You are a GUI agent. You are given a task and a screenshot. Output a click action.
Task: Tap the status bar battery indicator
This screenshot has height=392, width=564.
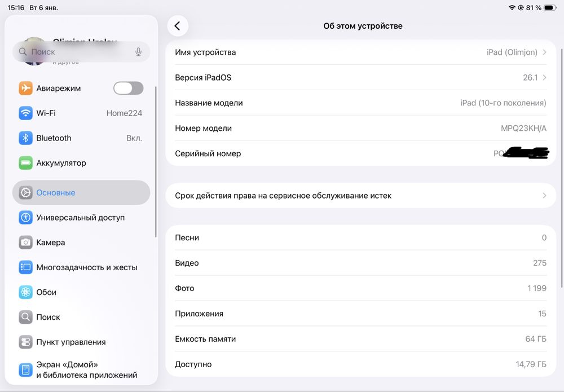(x=550, y=7)
